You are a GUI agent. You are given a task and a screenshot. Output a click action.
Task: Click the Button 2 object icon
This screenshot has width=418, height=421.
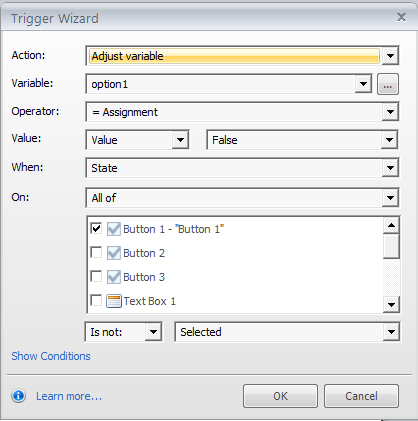(x=114, y=253)
